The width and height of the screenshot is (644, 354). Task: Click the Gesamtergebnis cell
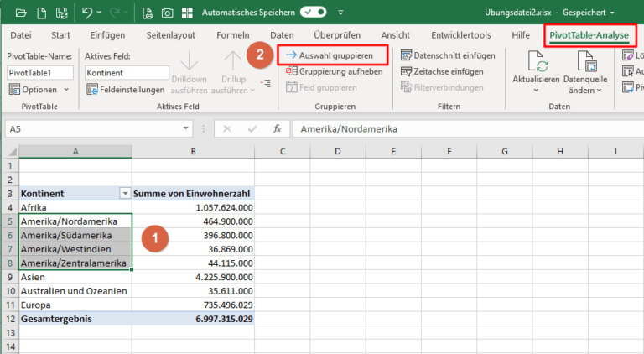click(x=75, y=319)
